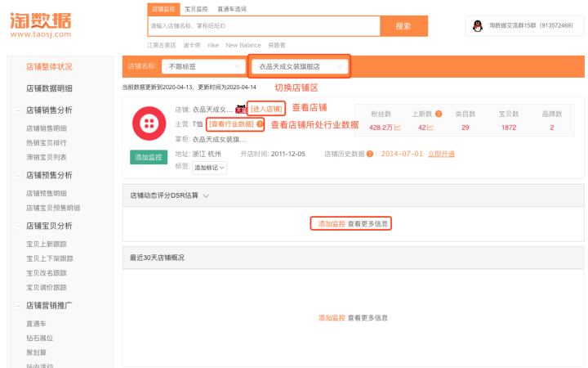Click the 淘数据交流群15群 QQ group box
Image resolution: width=588 pixels, height=368 pixels.
524,26
